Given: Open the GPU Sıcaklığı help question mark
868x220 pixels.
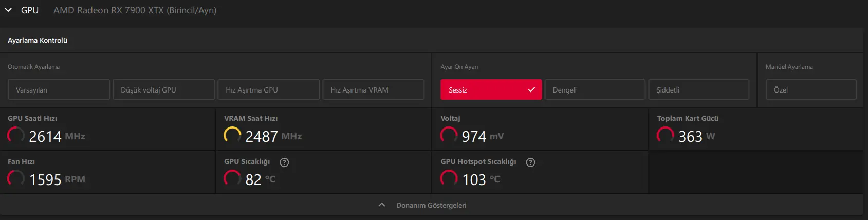Looking at the screenshot, I should [x=284, y=162].
